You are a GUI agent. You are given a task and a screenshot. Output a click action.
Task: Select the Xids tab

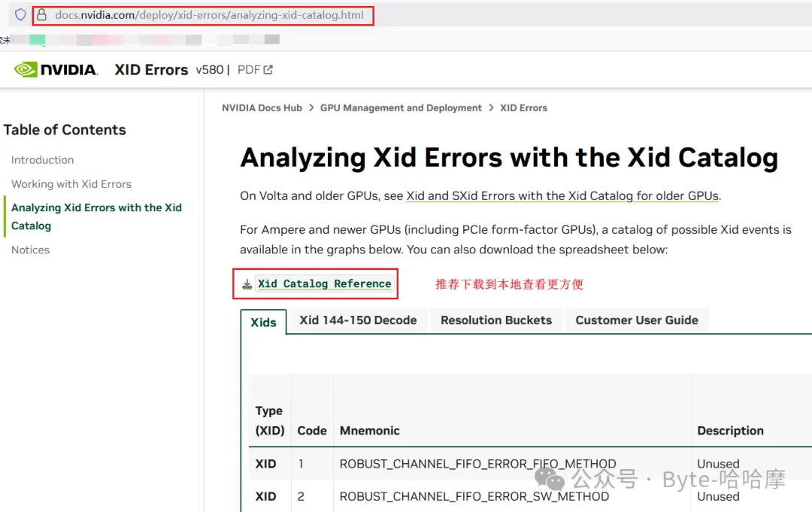(263, 322)
